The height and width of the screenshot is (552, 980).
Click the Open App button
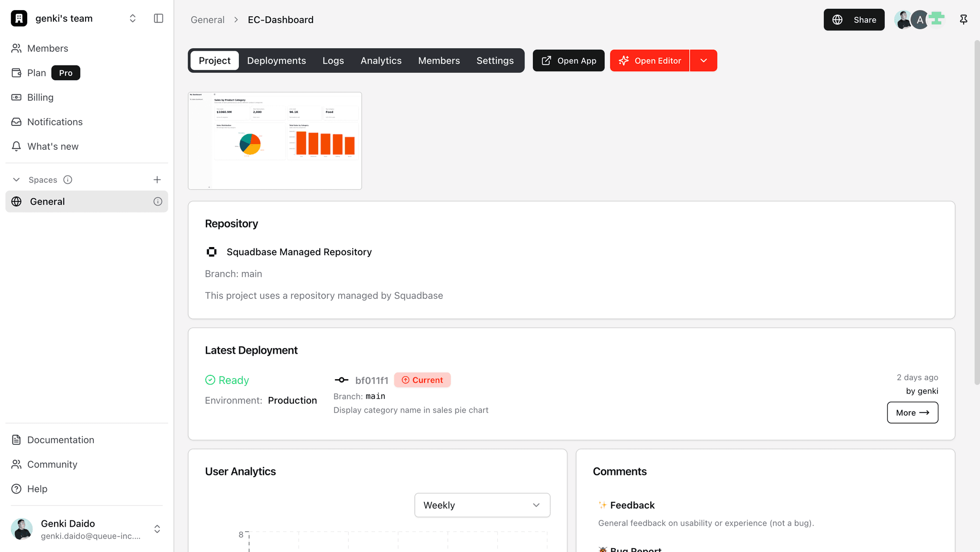[568, 61]
